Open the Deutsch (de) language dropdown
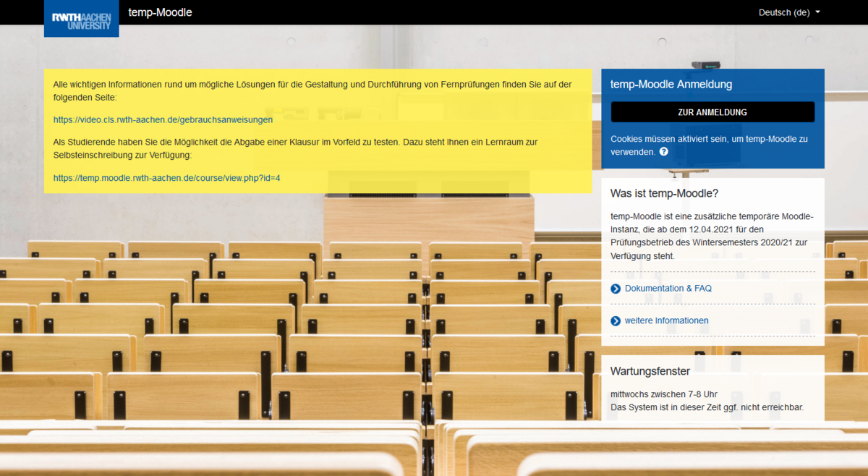The image size is (868, 476). point(789,12)
